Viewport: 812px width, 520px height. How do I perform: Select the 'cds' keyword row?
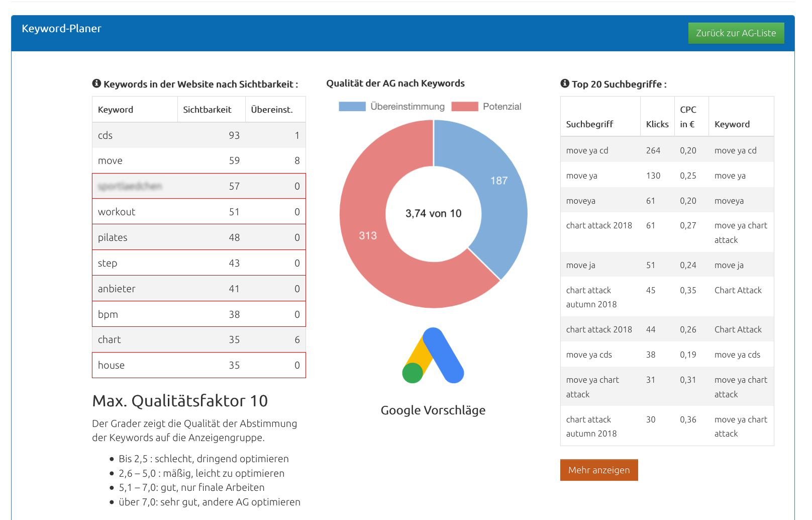(199, 135)
